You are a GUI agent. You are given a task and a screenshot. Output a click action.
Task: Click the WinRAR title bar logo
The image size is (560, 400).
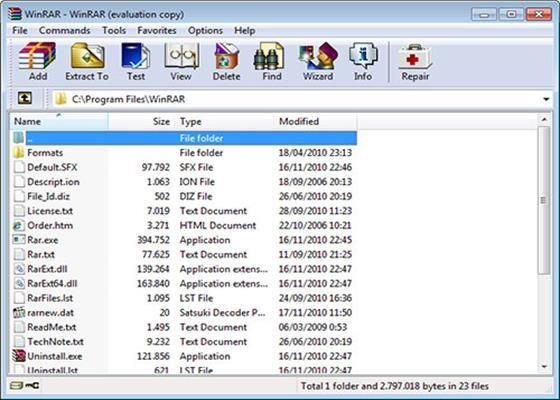(x=15, y=14)
